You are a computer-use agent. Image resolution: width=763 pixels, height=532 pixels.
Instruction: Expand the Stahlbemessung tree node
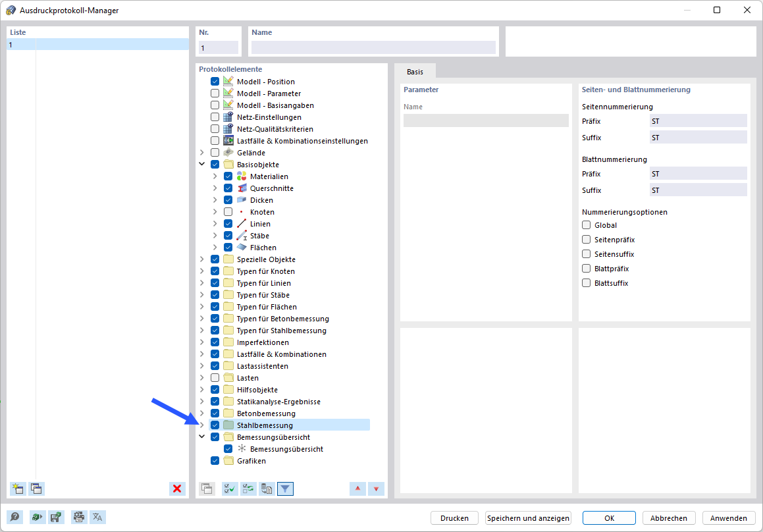(202, 425)
